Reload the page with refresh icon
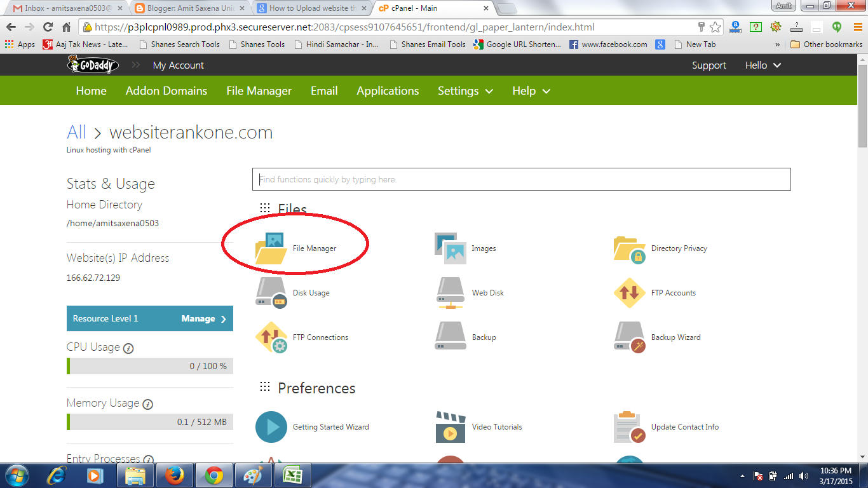This screenshot has width=868, height=488. click(48, 27)
